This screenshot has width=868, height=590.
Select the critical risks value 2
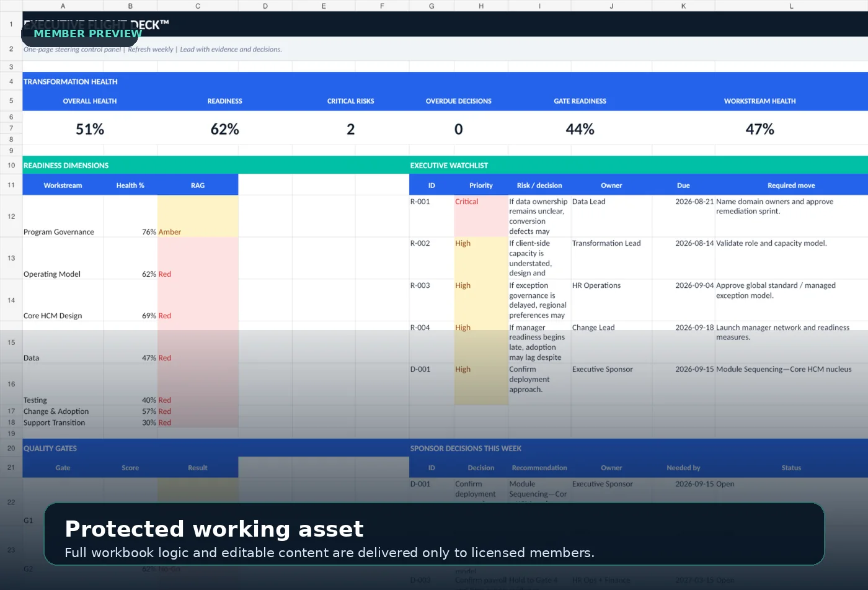[350, 129]
